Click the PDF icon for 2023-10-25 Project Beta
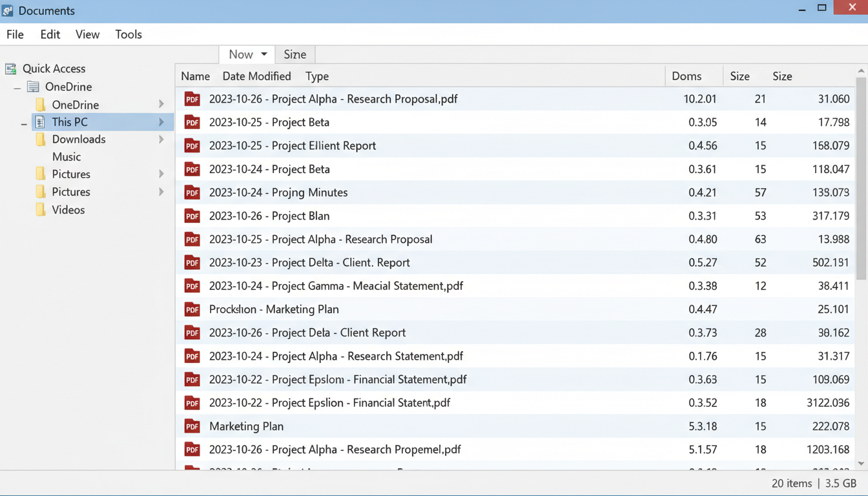The image size is (868, 496). coord(192,122)
